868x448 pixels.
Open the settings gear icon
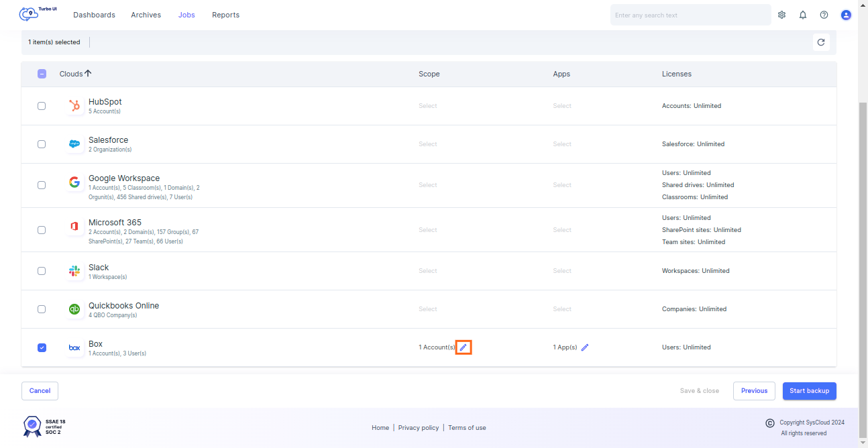781,14
